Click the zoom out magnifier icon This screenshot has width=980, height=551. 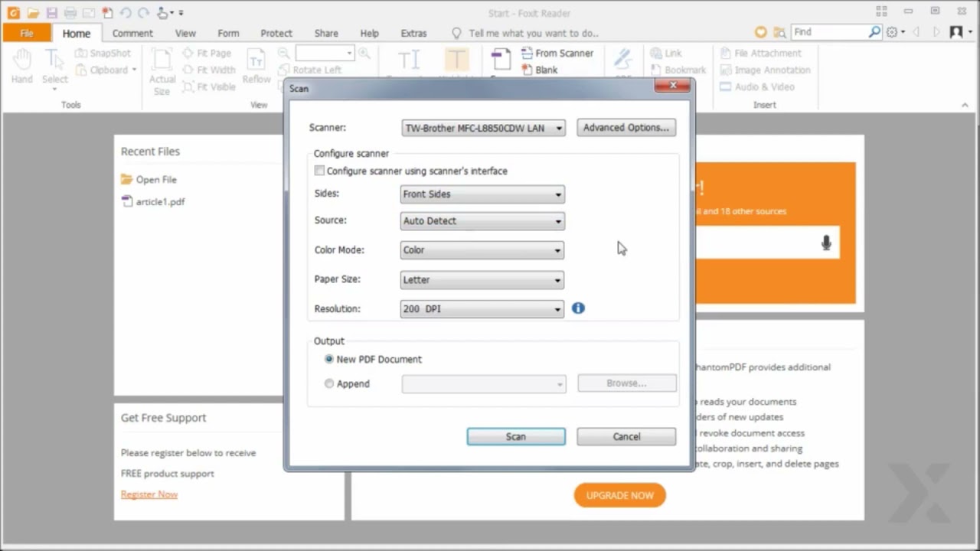284,53
